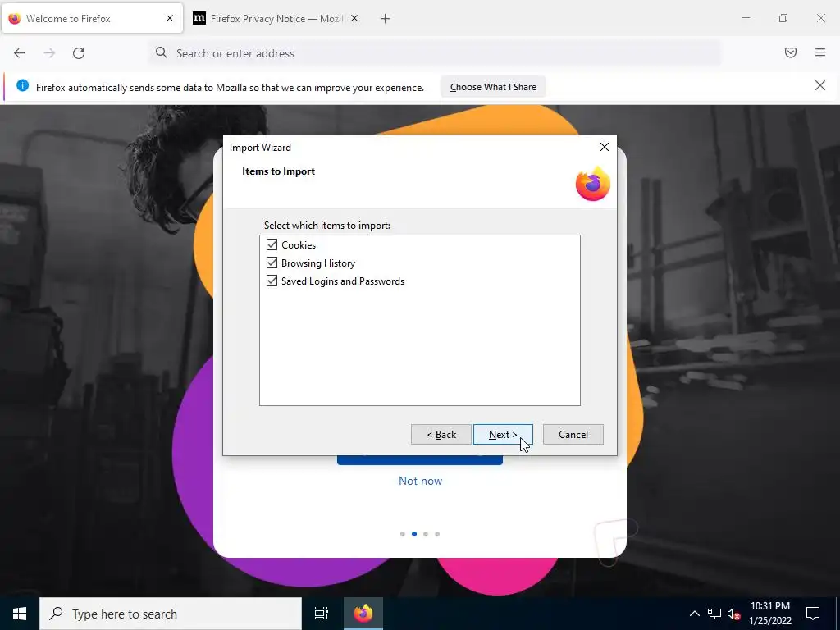840x630 pixels.
Task: Open the taskbar clock and date
Action: click(769, 614)
